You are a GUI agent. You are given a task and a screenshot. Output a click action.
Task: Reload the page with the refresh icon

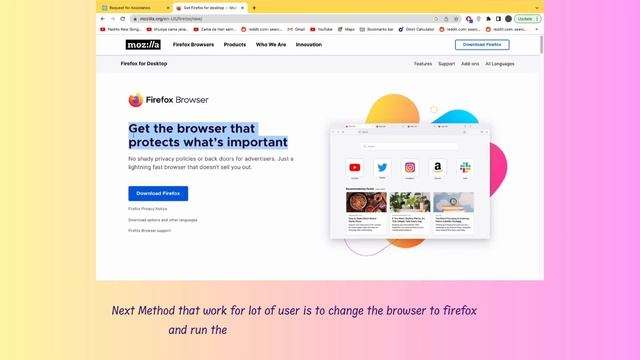[x=122, y=19]
